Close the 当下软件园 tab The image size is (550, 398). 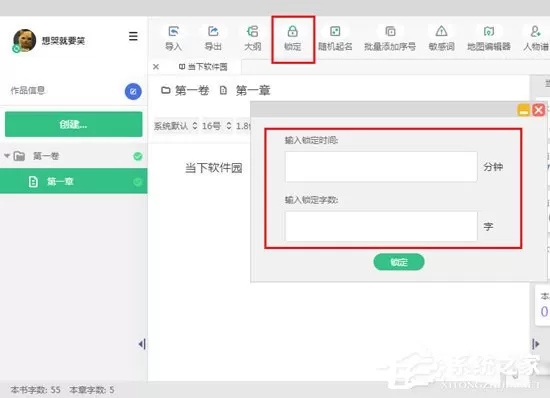156,67
